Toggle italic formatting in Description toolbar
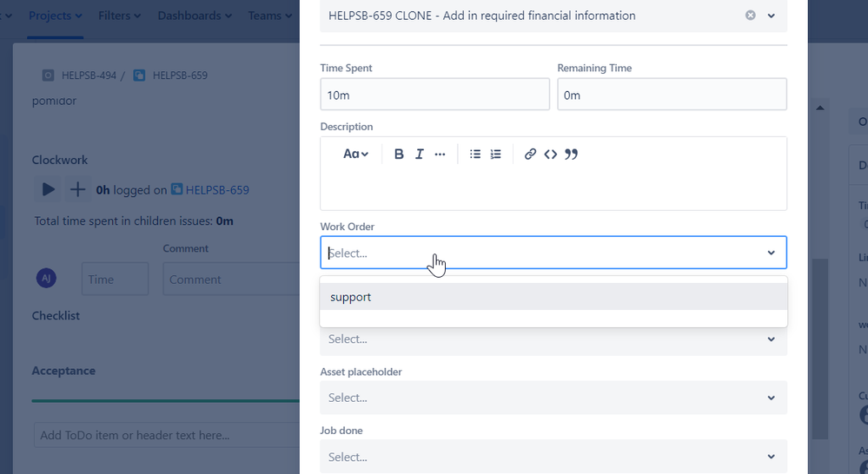This screenshot has height=474, width=868. tap(419, 155)
